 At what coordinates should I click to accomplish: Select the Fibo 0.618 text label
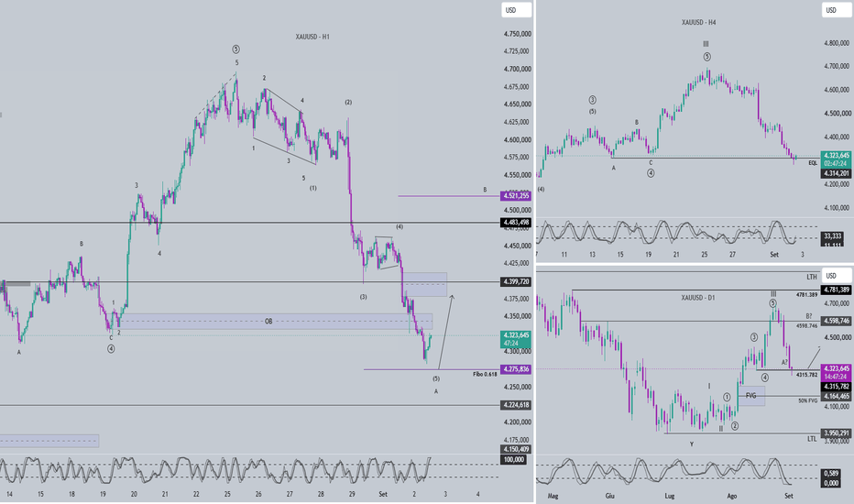coord(485,374)
